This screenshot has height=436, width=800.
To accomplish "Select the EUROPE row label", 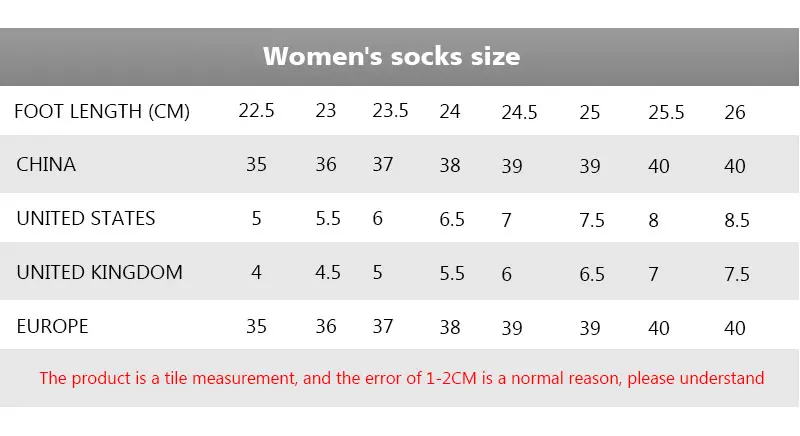I will [52, 326].
